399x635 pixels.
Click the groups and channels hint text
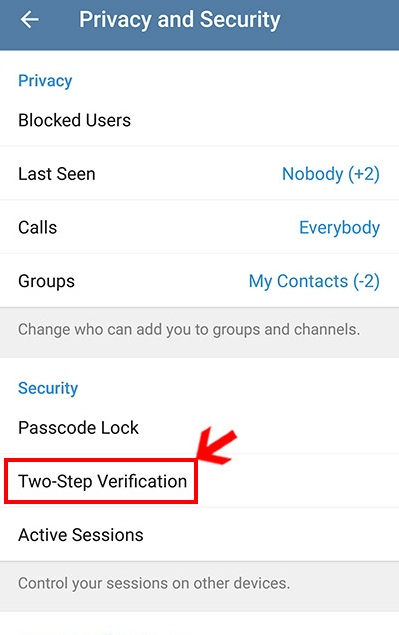click(189, 329)
